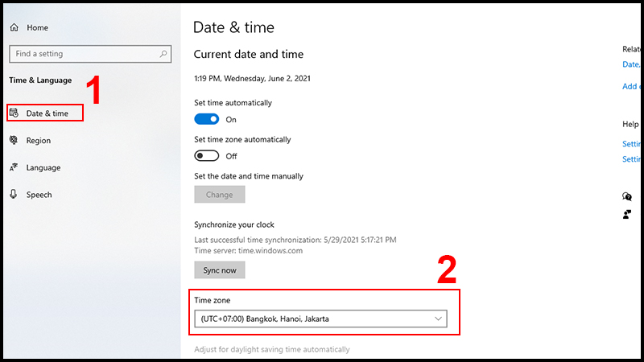644x362 pixels.
Task: Enable Set time zone automatically
Action: pyautogui.click(x=207, y=155)
